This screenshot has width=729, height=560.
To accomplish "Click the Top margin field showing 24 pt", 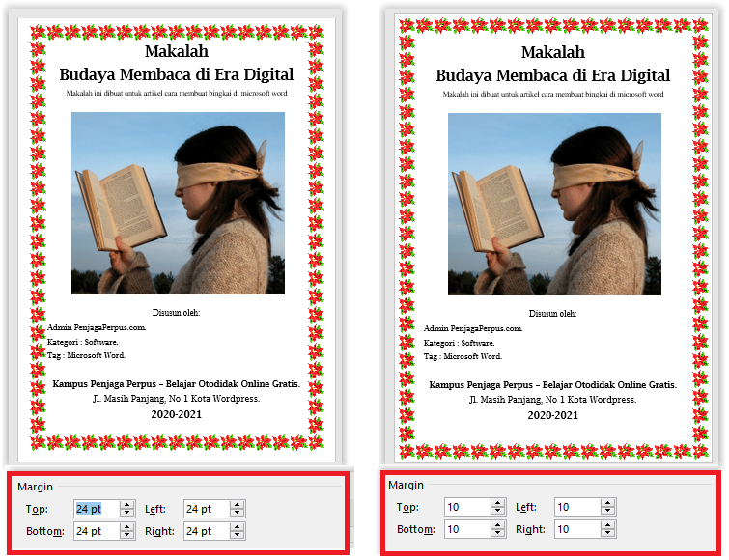I will pos(97,509).
